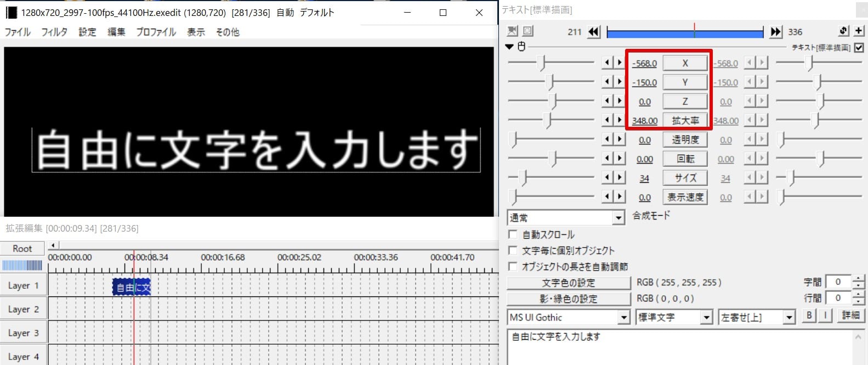The height and width of the screenshot is (365, 868).
Task: Uncheck the テキスト[標準描画] checkbox
Action: (x=859, y=48)
